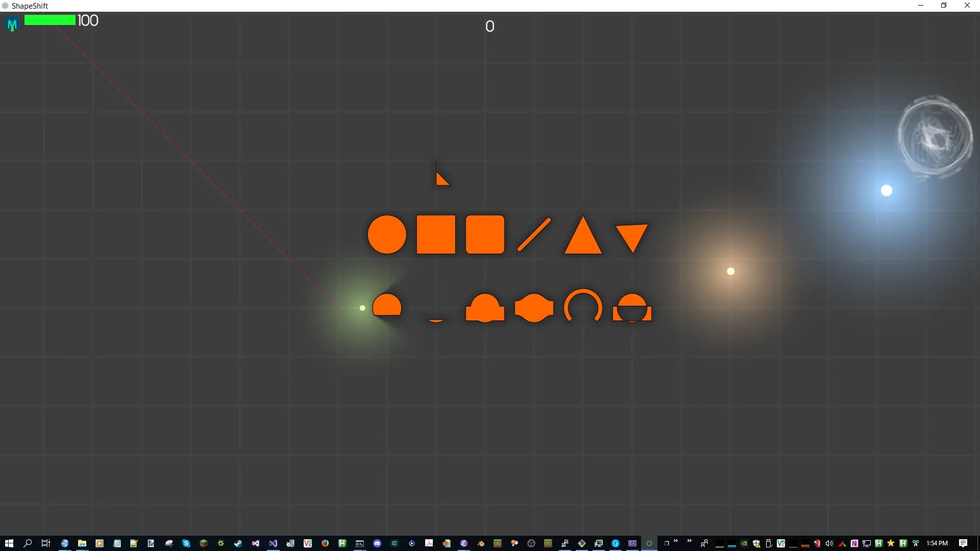The width and height of the screenshot is (980, 551).
Task: Open Steam from the taskbar
Action: tap(238, 543)
